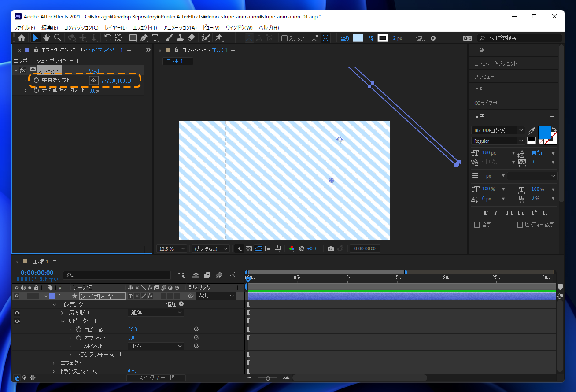This screenshot has height=392, width=576.
Task: Toggle the fx switch on the オフセット effect
Action: pos(23,70)
